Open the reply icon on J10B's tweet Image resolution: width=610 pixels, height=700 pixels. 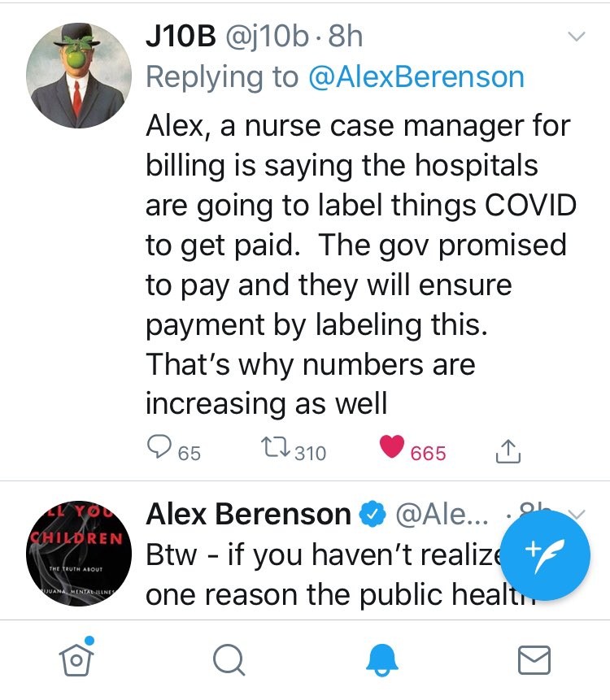pyautogui.click(x=159, y=446)
